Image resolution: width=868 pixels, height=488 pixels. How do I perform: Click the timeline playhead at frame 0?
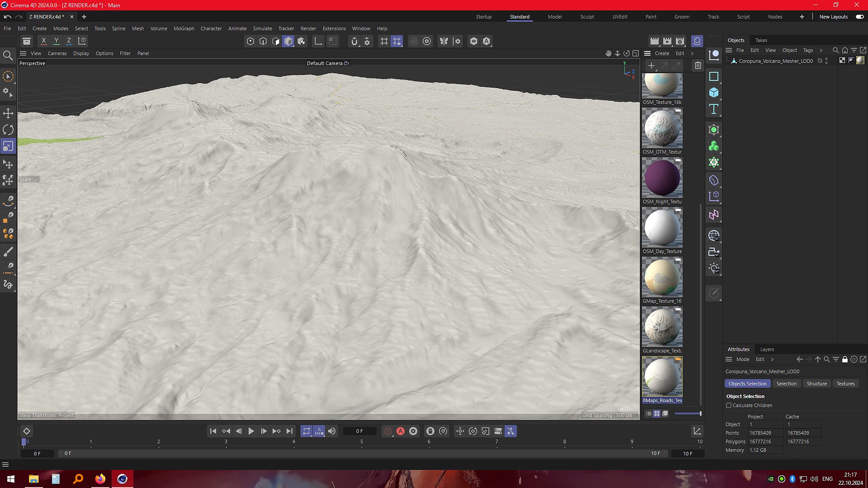24,442
